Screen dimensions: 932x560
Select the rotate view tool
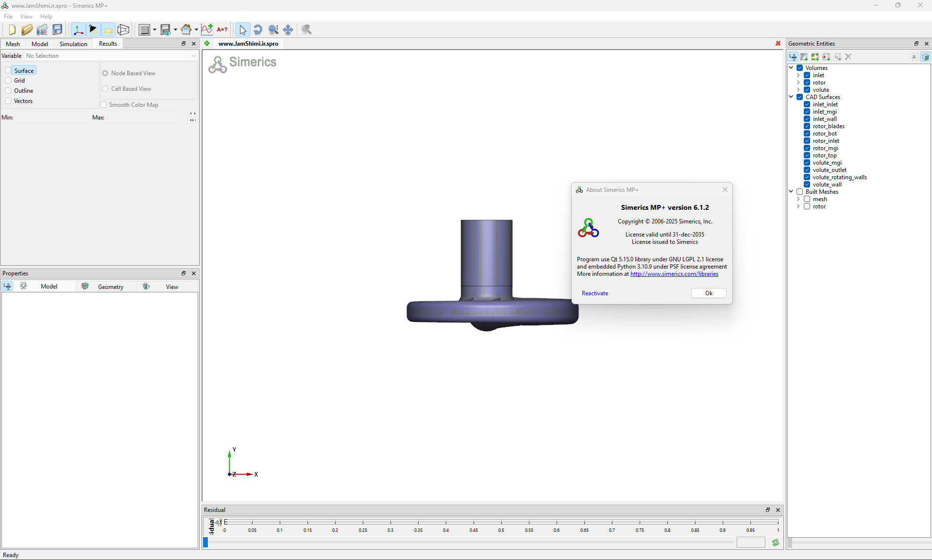tap(258, 30)
